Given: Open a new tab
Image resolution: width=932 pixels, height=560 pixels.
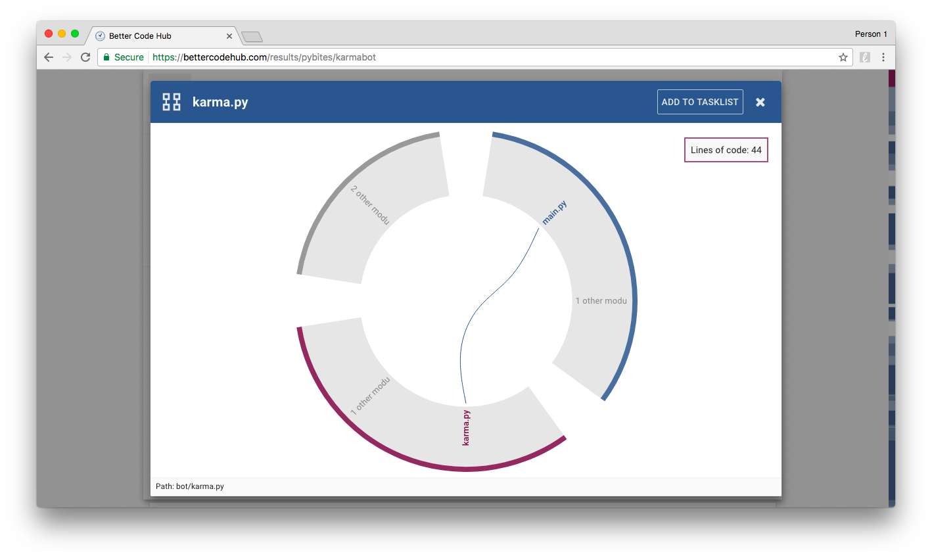Looking at the screenshot, I should [252, 37].
